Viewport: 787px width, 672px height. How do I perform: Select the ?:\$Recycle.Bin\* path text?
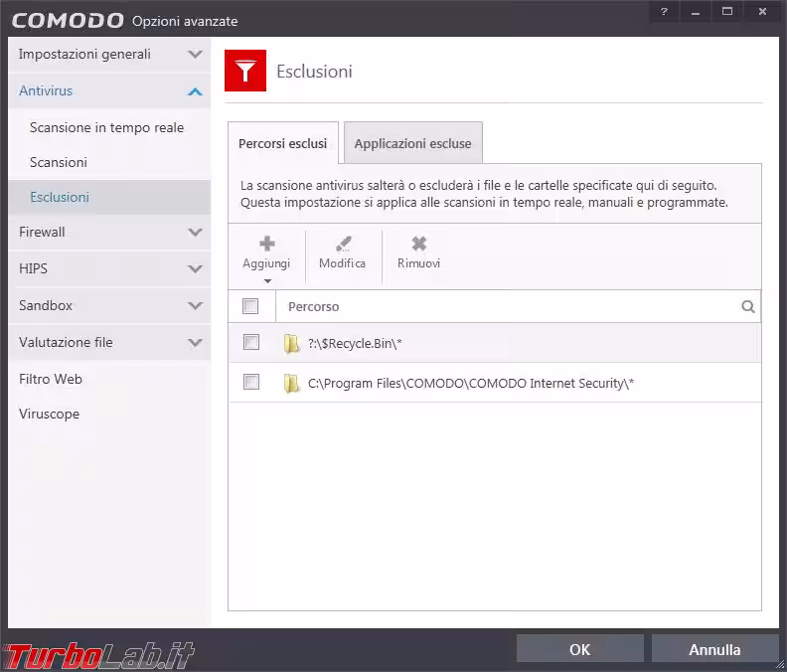[x=355, y=344]
